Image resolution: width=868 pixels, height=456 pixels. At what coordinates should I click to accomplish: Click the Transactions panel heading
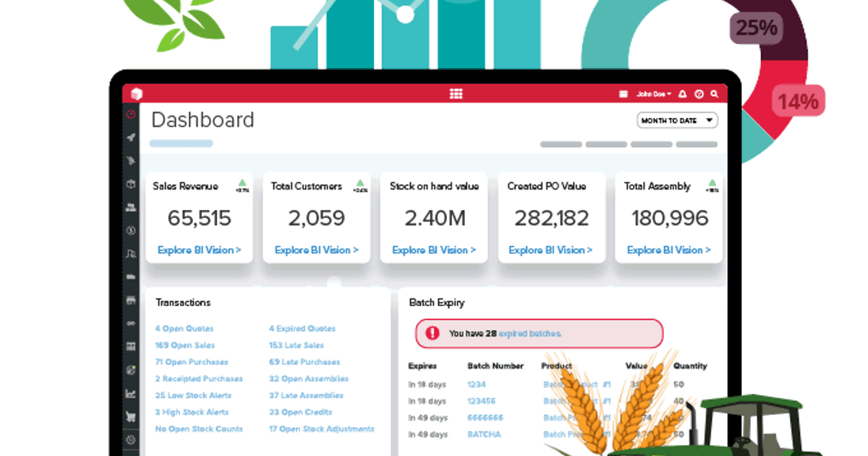183,303
